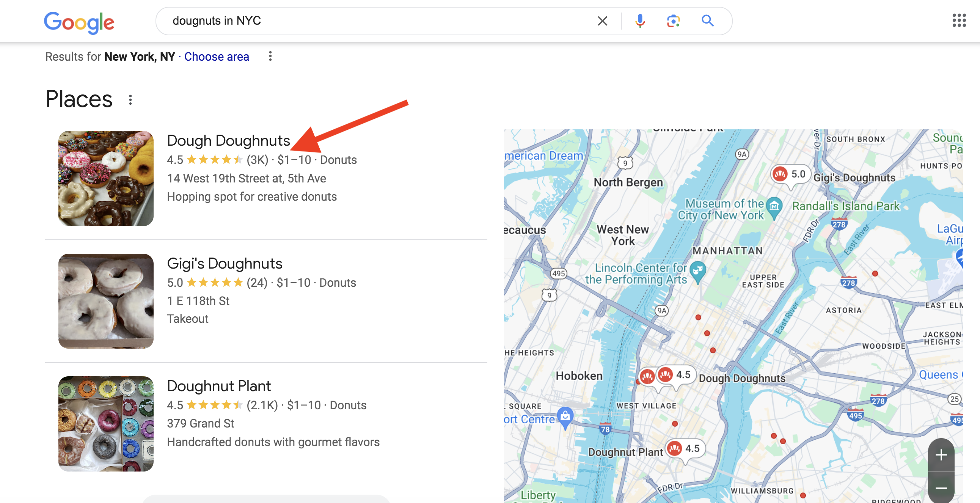Click the Google logo

coord(79,22)
